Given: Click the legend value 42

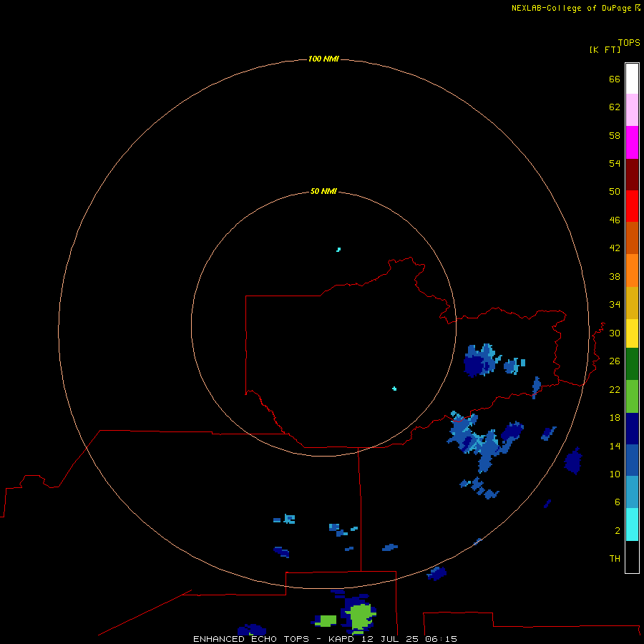Looking at the screenshot, I should [615, 248].
